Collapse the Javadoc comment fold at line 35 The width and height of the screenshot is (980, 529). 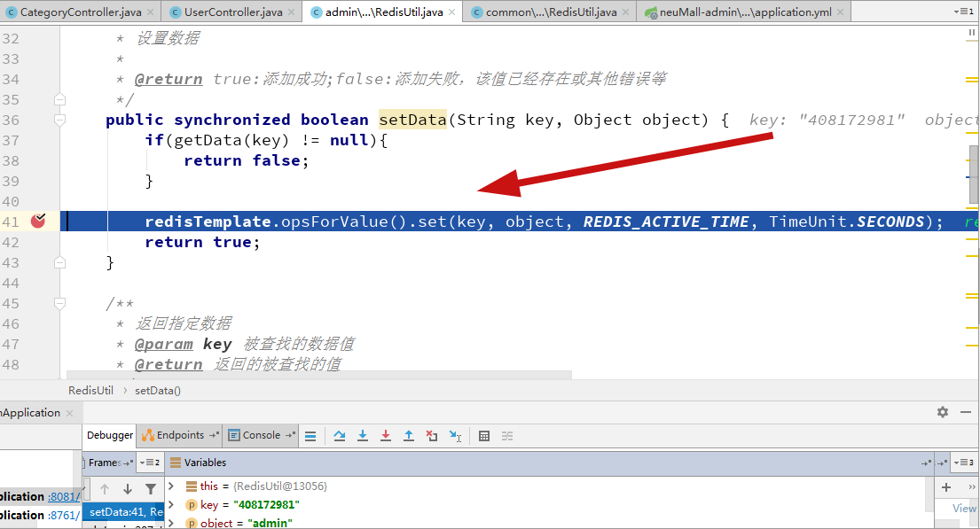tap(60, 99)
